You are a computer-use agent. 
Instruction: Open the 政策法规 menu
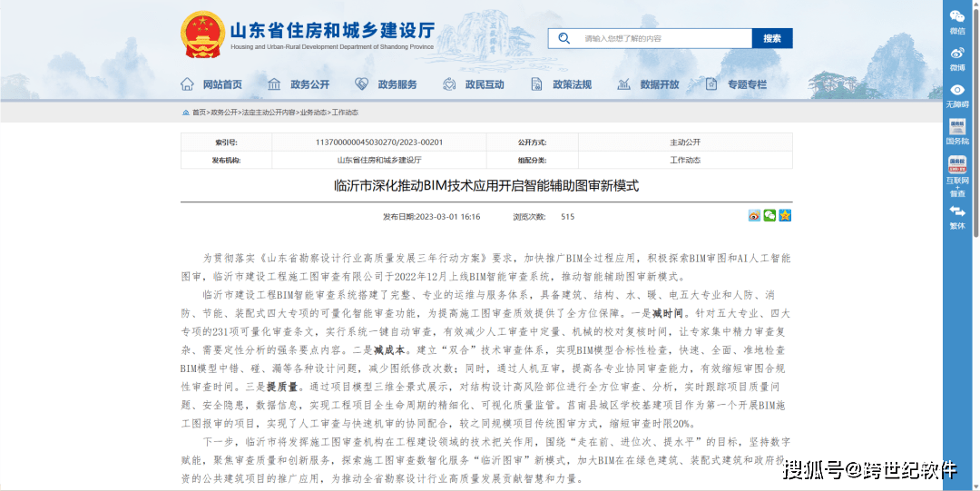(572, 84)
